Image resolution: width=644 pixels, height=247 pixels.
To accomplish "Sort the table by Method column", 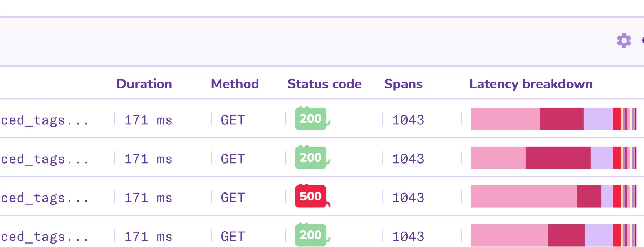I will coord(235,84).
